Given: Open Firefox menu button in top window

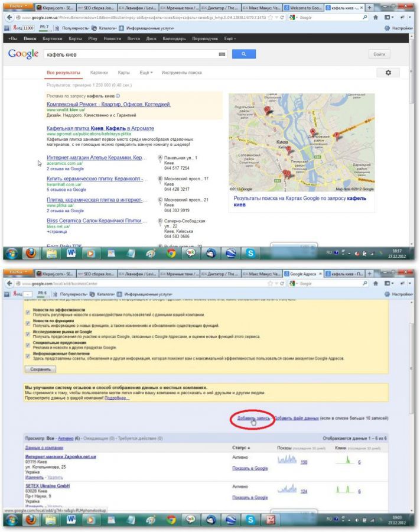Looking at the screenshot, I should click(x=19, y=6).
